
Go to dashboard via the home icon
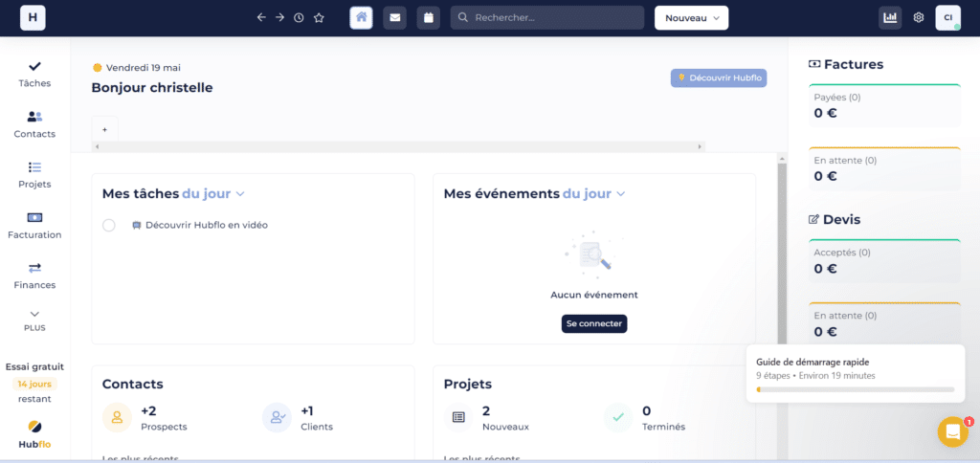(x=361, y=17)
